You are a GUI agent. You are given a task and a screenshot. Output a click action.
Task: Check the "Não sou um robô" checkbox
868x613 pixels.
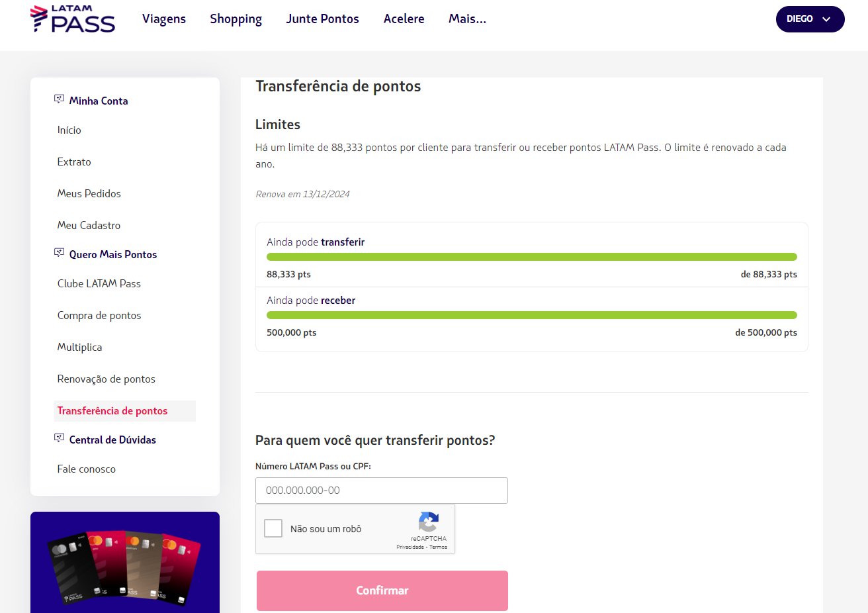point(273,528)
